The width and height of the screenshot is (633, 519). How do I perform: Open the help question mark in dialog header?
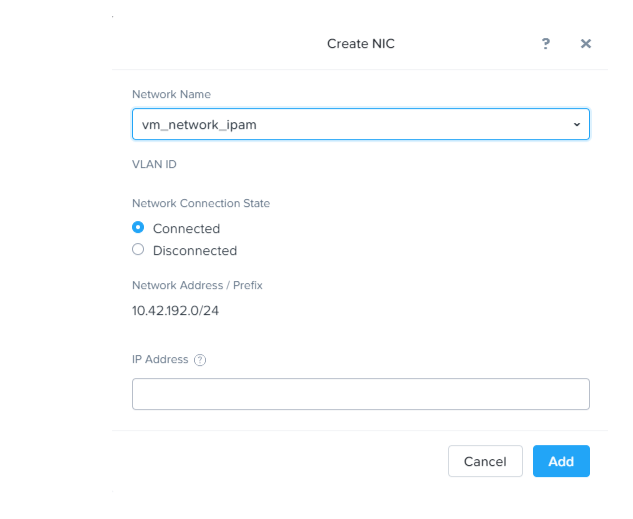546,44
